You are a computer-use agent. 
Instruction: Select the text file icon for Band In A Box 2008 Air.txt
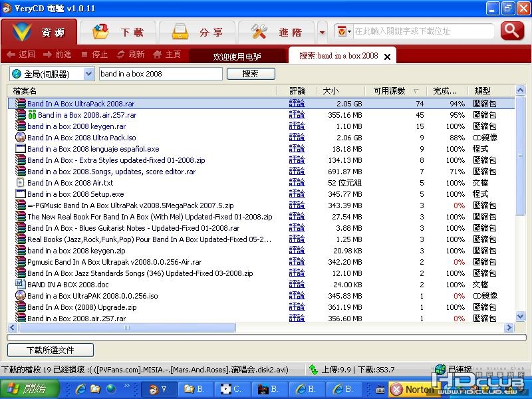(x=21, y=182)
